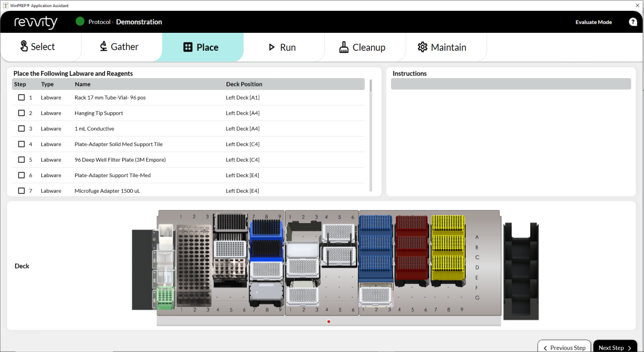Viewport: 644px width, 352px height.
Task: Open the Cleanup tab
Action: point(362,47)
